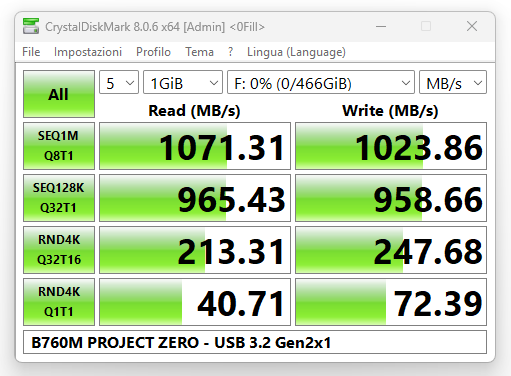
Task: Start the SEQ128K Q32T1 test
Action: [x=59, y=198]
